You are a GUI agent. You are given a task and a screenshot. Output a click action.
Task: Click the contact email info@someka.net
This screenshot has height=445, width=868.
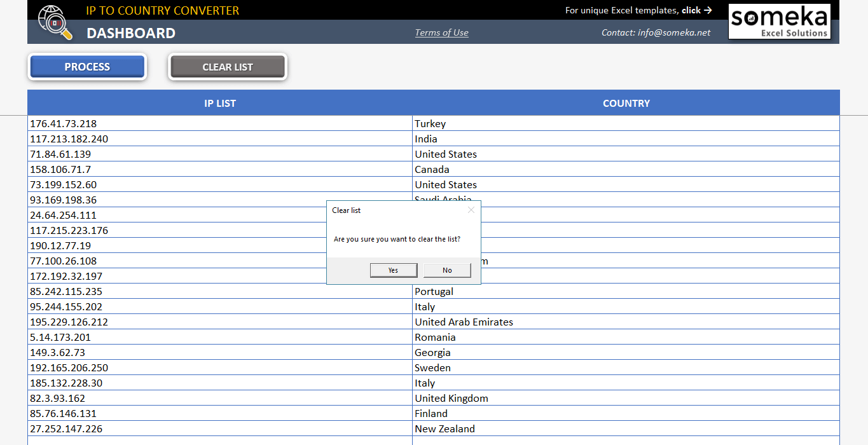tap(656, 32)
